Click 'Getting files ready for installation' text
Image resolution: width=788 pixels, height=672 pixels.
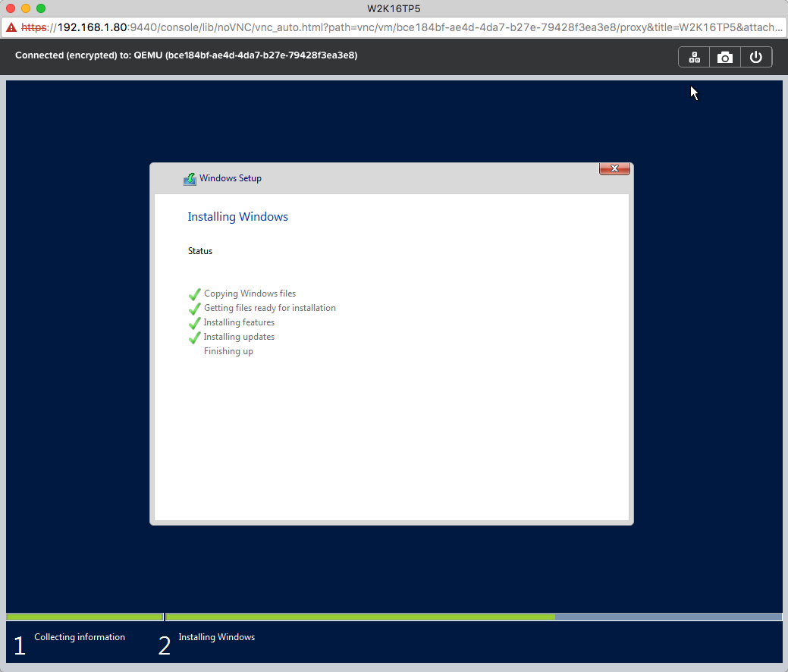coord(270,308)
